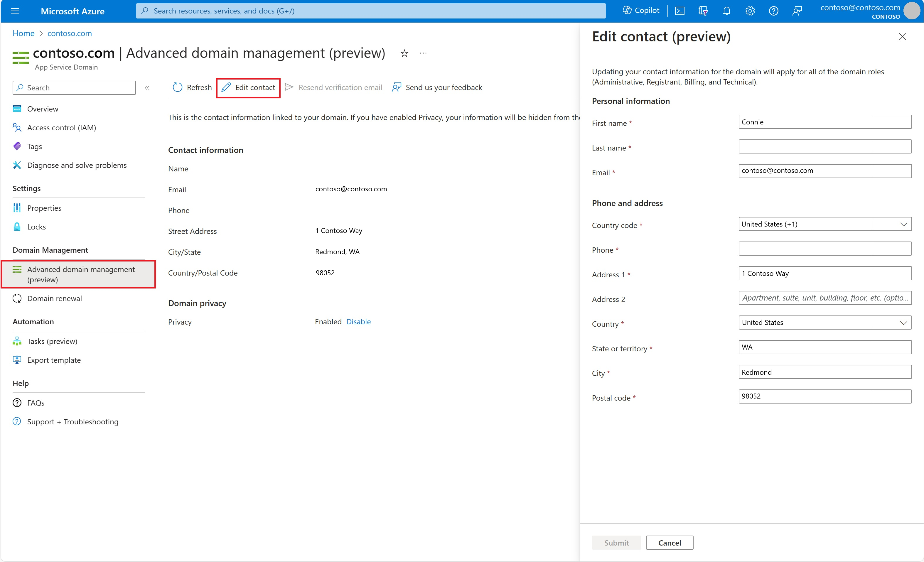
Task: Click the Tasks (preview) icon
Action: 18,341
